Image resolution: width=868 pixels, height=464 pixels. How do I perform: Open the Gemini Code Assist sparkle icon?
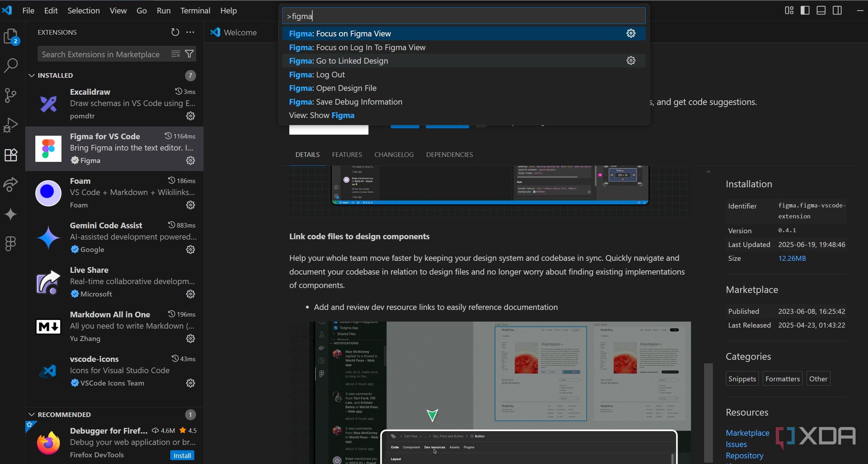point(11,214)
